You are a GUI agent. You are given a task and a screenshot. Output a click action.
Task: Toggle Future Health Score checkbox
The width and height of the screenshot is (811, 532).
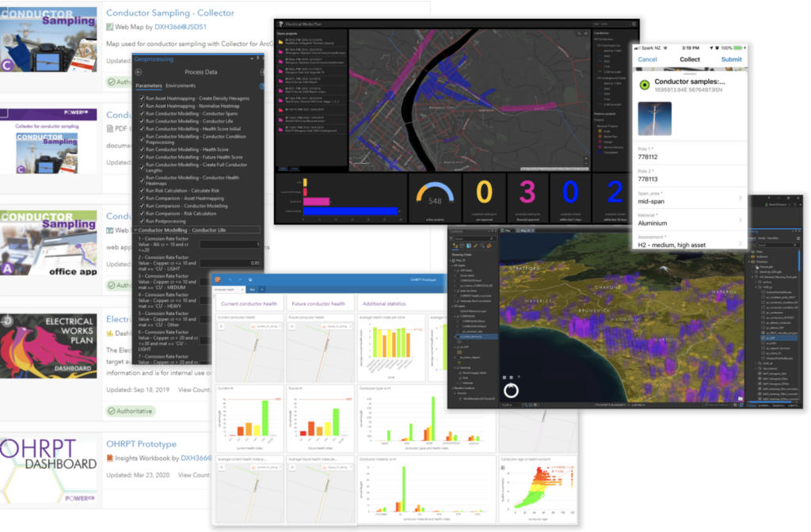pyautogui.click(x=142, y=158)
